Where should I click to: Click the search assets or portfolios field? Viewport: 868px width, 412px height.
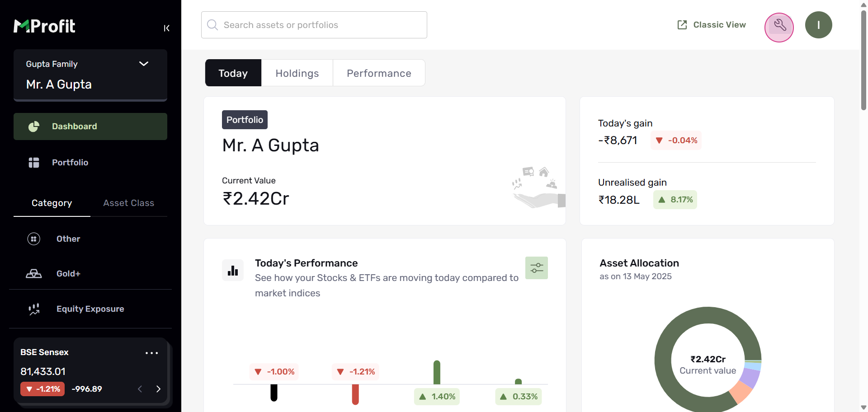click(314, 25)
